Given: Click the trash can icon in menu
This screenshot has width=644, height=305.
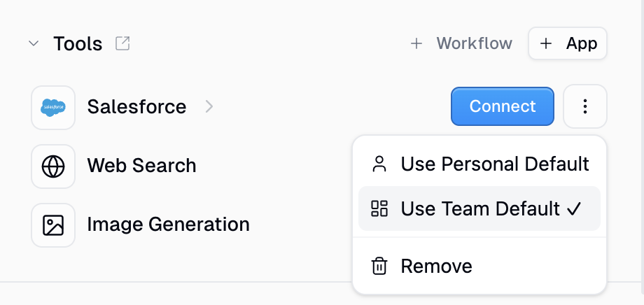Looking at the screenshot, I should (379, 266).
